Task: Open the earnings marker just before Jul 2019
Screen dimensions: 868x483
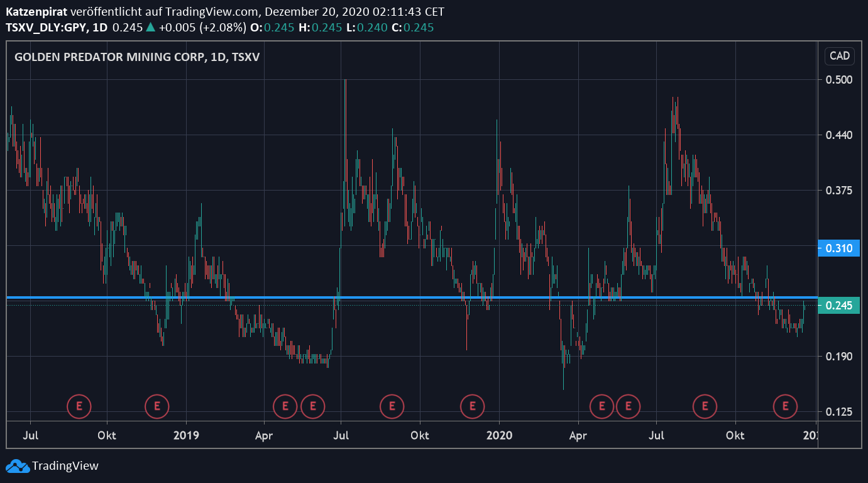Action: pyautogui.click(x=312, y=406)
